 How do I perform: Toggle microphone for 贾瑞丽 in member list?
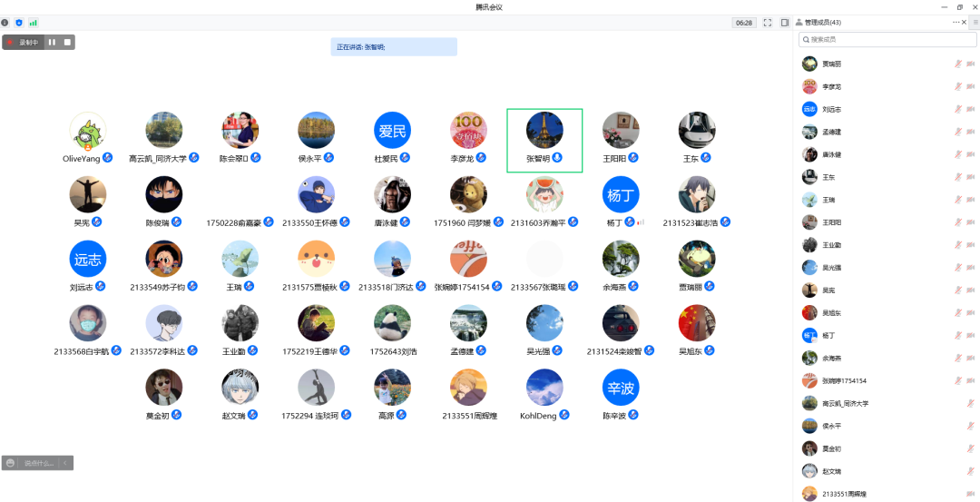point(957,64)
